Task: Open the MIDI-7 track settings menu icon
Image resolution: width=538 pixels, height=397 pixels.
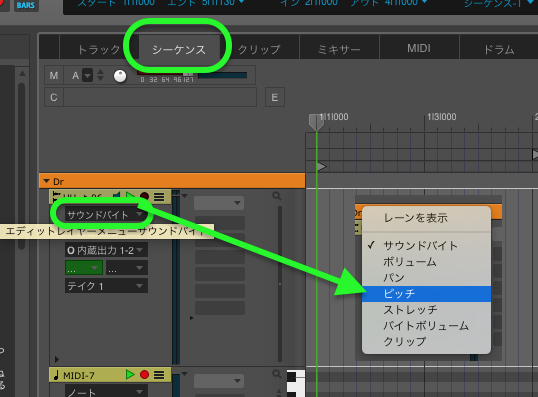Action: pyautogui.click(x=159, y=375)
